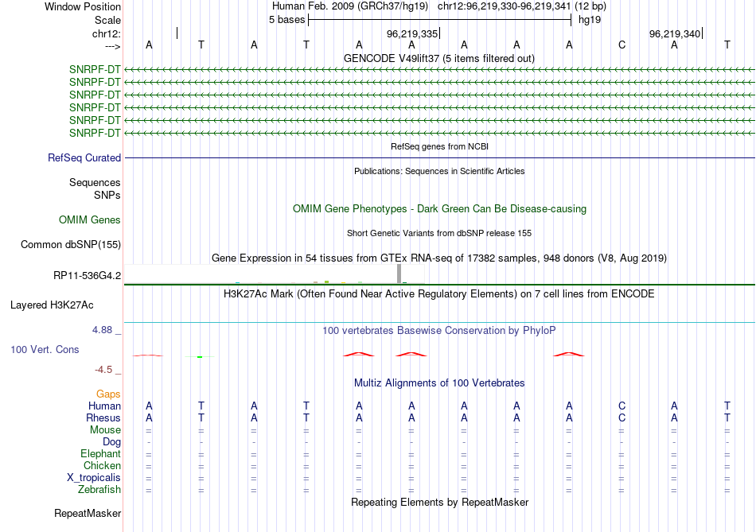Click the C base in the Human alignment row
Viewport: 756px width, 532px height.
tap(622, 406)
